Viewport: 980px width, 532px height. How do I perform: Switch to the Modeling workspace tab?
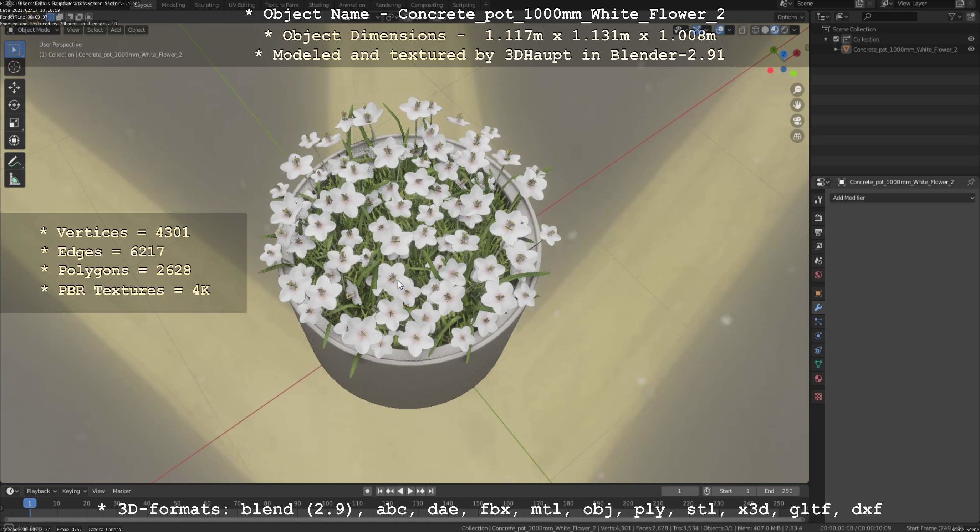point(173,5)
